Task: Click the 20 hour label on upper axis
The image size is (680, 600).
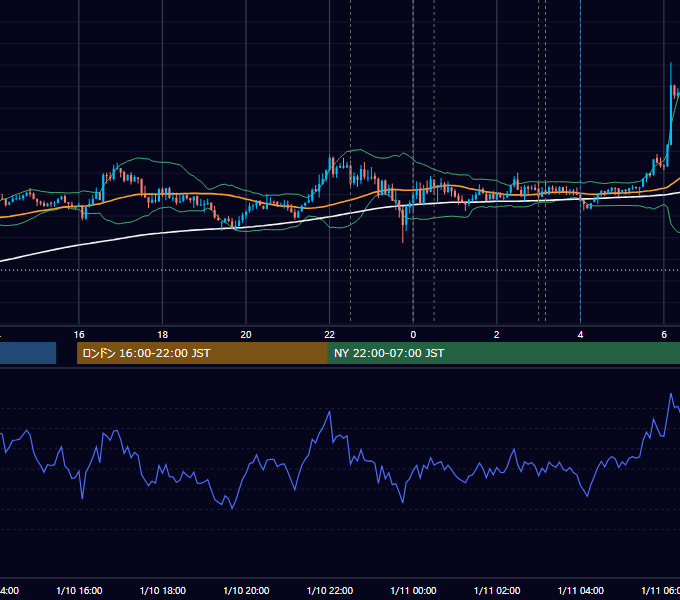Action: click(246, 335)
